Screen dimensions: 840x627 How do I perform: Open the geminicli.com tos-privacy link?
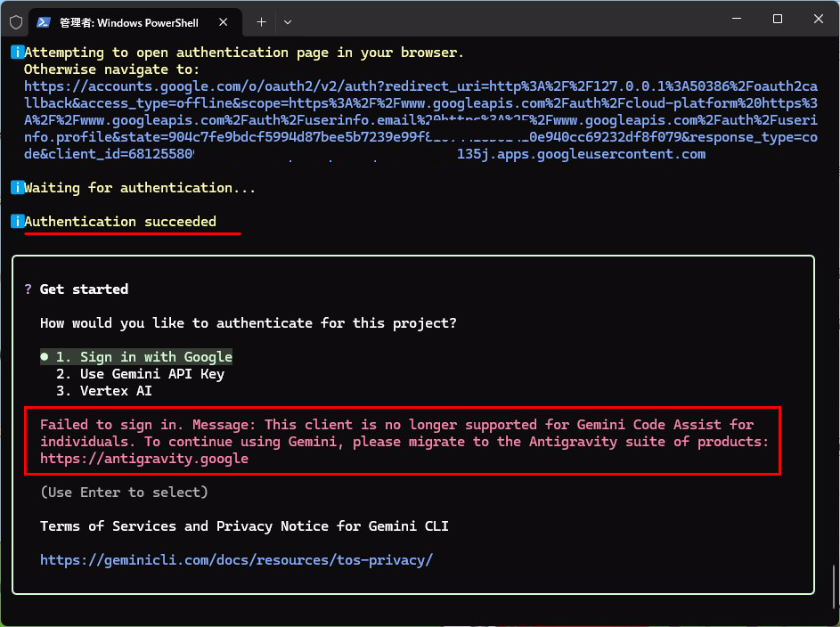[x=236, y=560]
